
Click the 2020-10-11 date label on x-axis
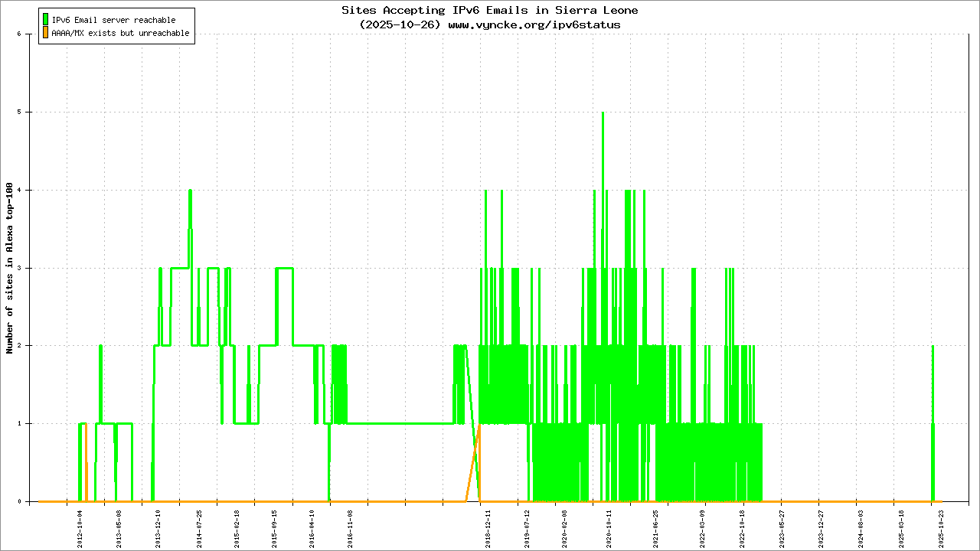pyautogui.click(x=609, y=527)
